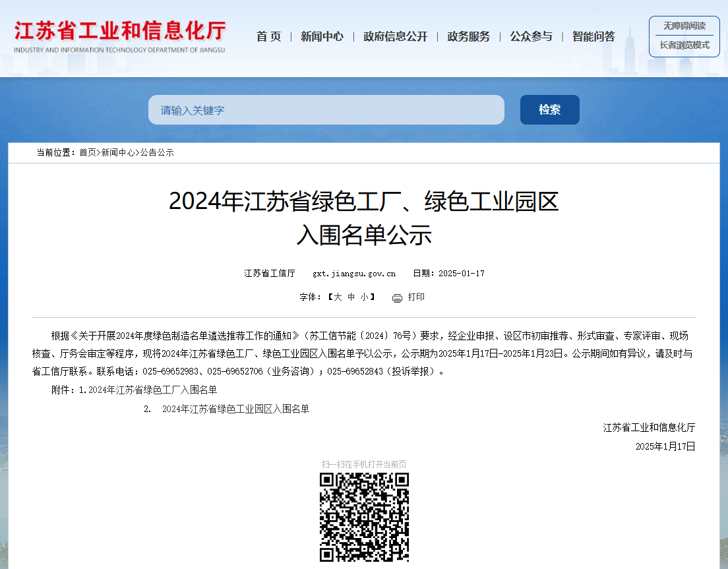Viewport: 728px width, 569px height.
Task: Enable 无障碍阅读 accessibility mode
Action: coord(684,26)
